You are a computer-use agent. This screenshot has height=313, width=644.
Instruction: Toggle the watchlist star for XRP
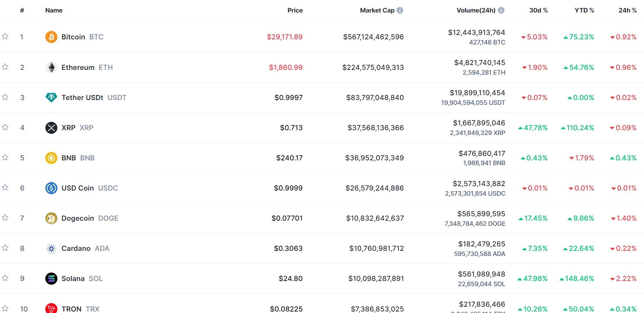[x=5, y=127]
